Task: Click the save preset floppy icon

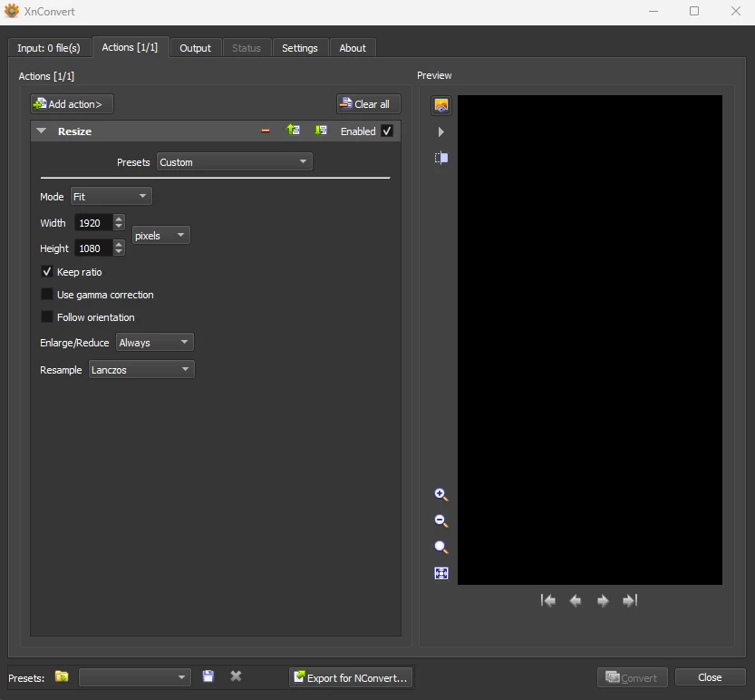Action: (x=208, y=676)
